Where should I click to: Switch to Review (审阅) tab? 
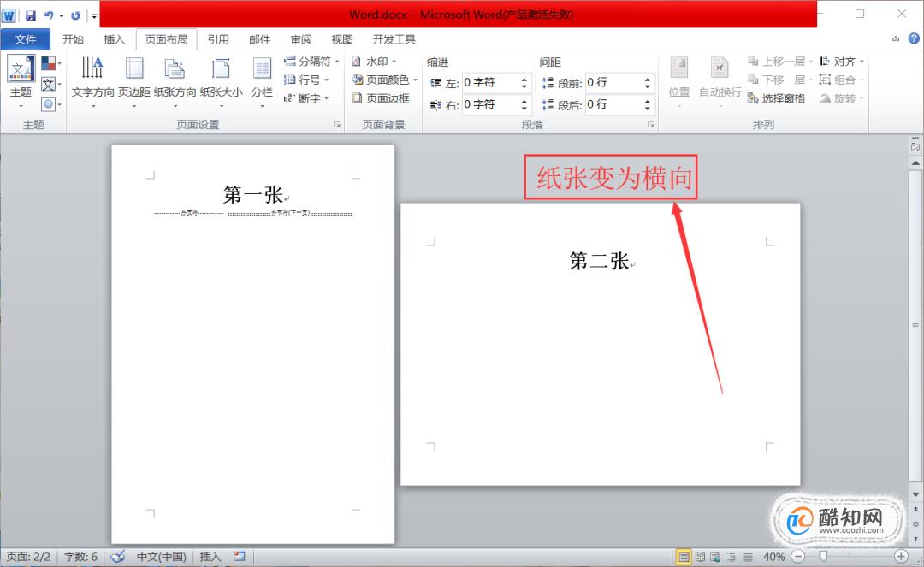pos(300,39)
